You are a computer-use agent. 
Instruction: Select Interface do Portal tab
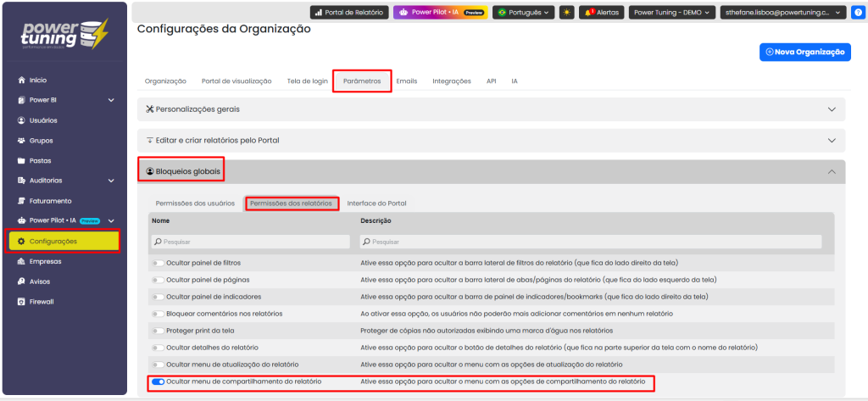(x=376, y=203)
